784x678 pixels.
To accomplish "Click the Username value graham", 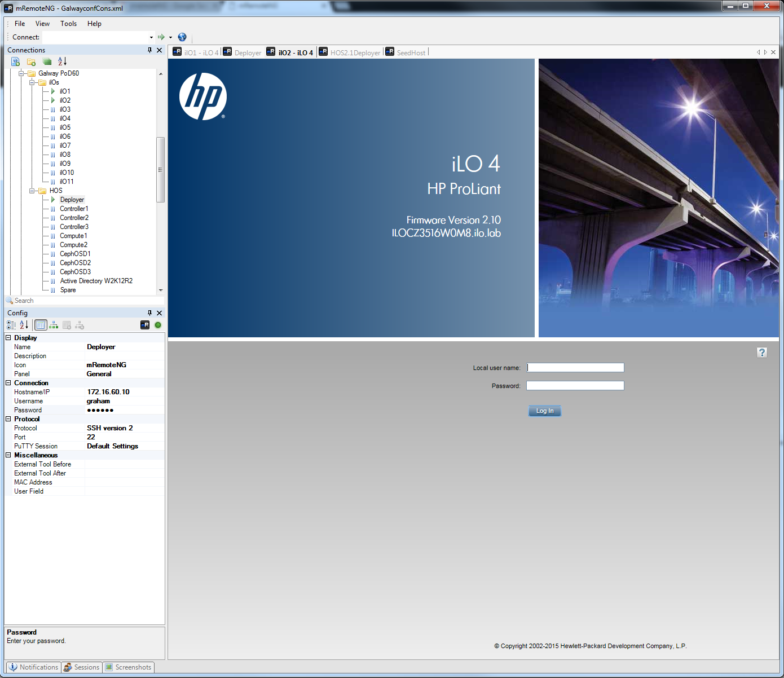I will (98, 401).
